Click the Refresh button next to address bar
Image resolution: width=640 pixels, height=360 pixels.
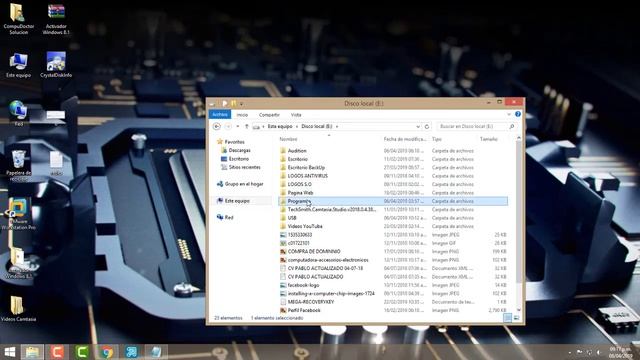pyautogui.click(x=427, y=127)
